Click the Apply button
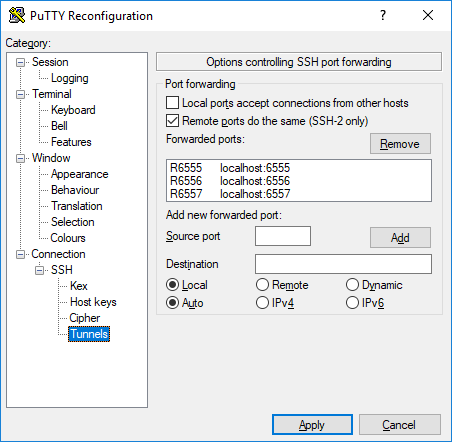 coord(312,425)
